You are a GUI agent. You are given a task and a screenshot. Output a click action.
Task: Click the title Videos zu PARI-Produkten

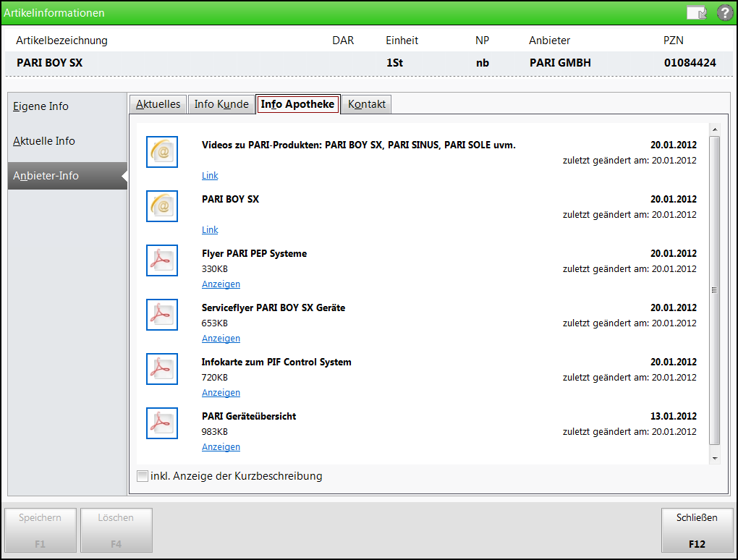tap(359, 145)
